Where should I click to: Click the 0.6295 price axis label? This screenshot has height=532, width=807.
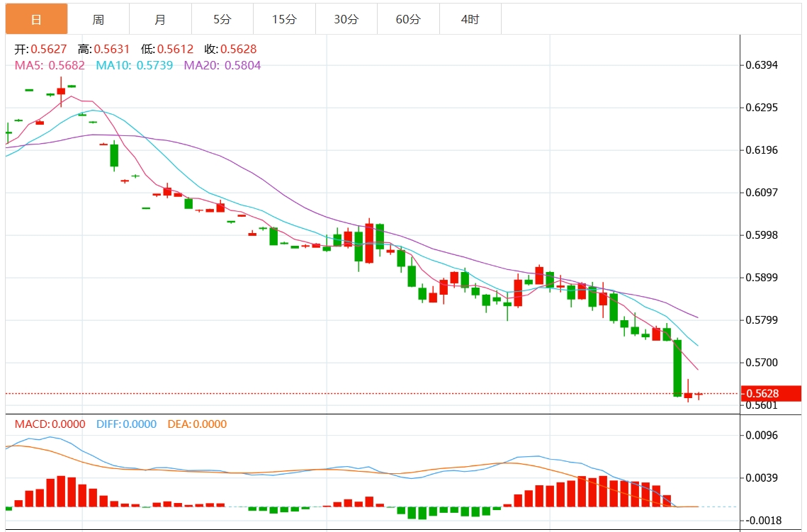[x=762, y=108]
